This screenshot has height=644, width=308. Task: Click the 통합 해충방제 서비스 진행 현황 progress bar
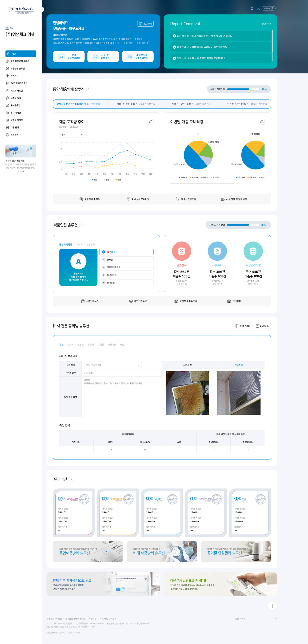tap(243, 89)
